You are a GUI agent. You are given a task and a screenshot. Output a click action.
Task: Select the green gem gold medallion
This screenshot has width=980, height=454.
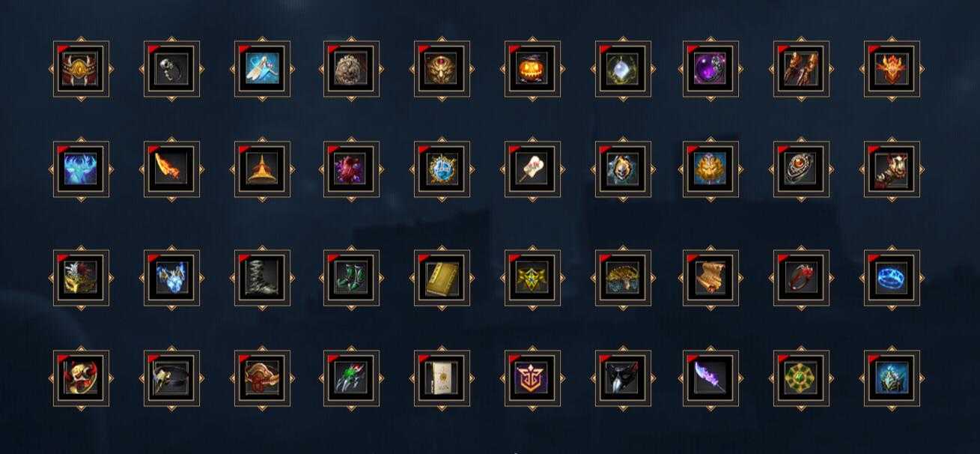(801, 378)
